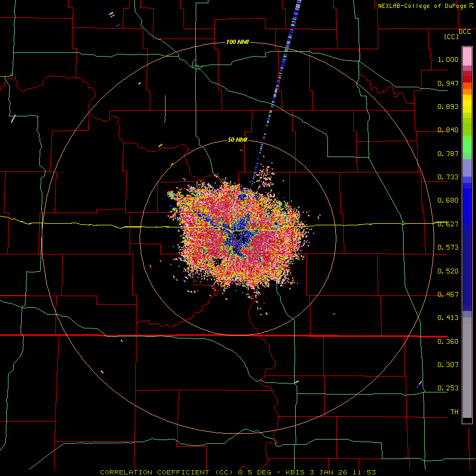Viewport: 476px width, 476px height.
Task: Click the 50 NMI range ring label
Action: click(x=237, y=140)
